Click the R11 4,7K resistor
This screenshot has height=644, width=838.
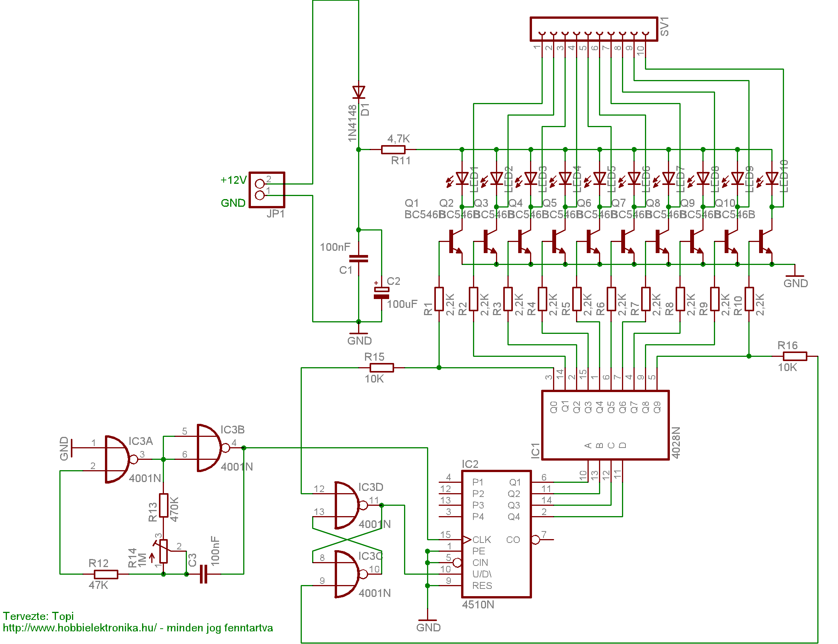tap(393, 149)
